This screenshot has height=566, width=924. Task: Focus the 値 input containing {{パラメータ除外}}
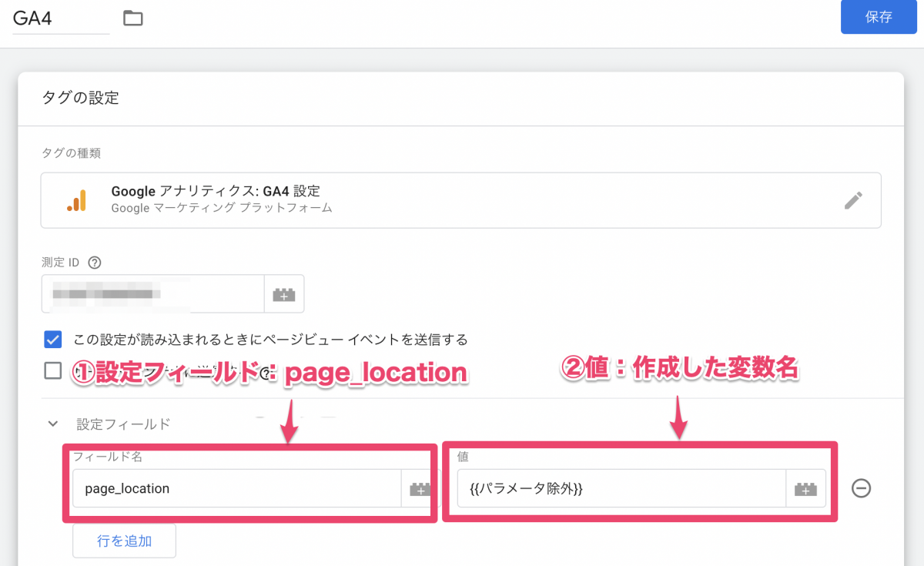pyautogui.click(x=621, y=488)
